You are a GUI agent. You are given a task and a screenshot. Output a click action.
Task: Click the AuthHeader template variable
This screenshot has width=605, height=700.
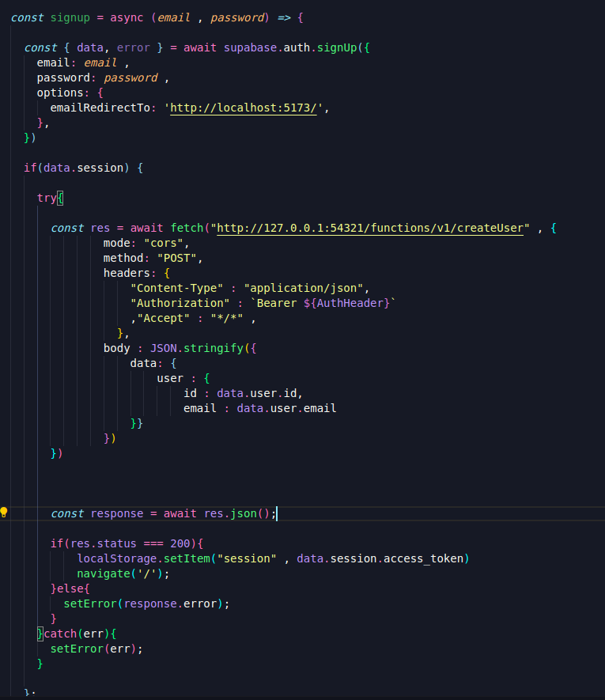pos(357,303)
